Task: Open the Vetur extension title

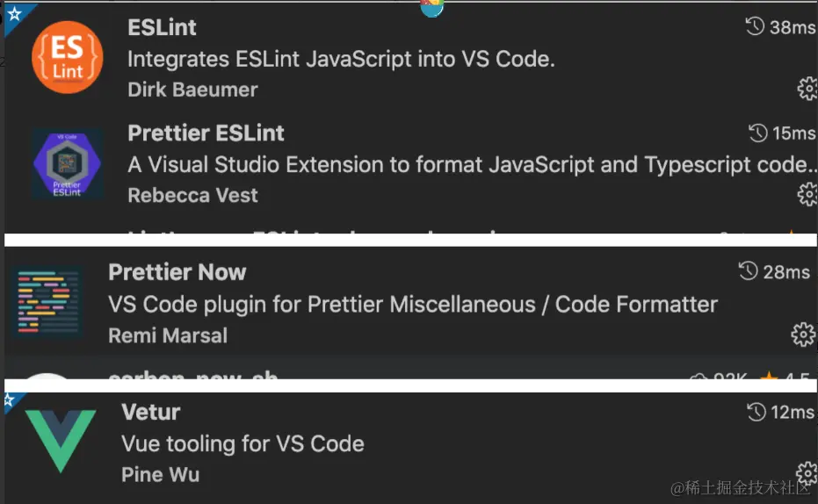Action: point(151,412)
